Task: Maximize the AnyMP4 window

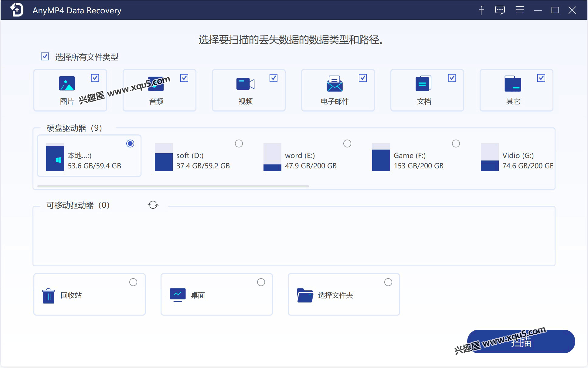Action: (555, 10)
